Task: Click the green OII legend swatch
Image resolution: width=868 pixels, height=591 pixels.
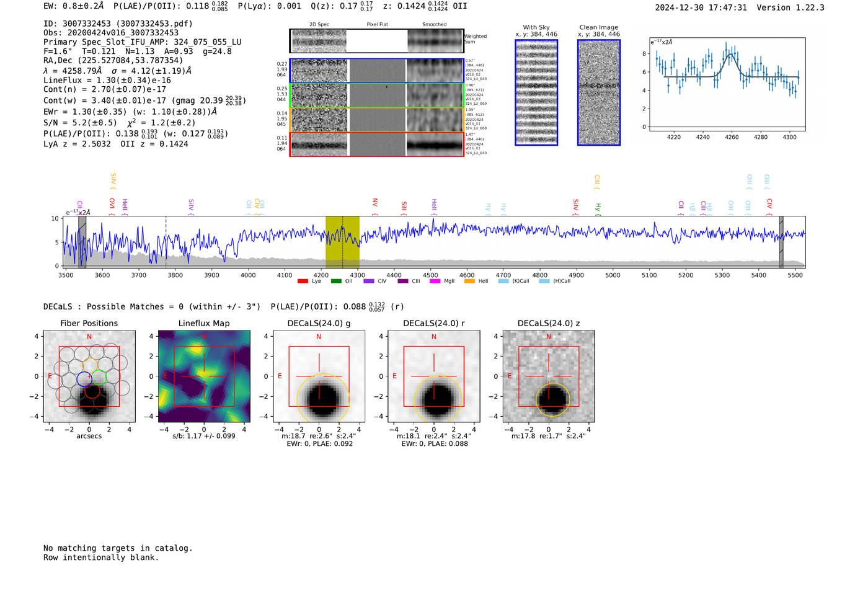Action: (336, 281)
